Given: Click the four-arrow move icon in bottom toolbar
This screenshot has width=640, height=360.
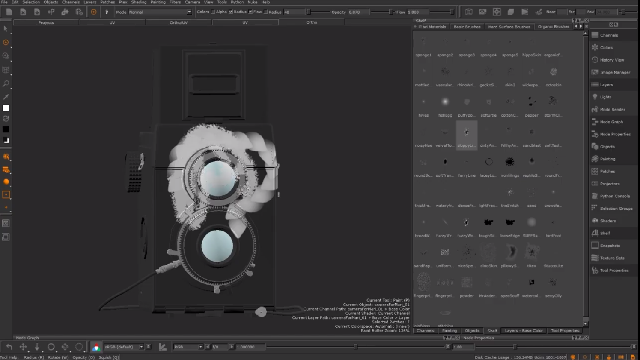Looking at the screenshot, I should pos(23,347).
